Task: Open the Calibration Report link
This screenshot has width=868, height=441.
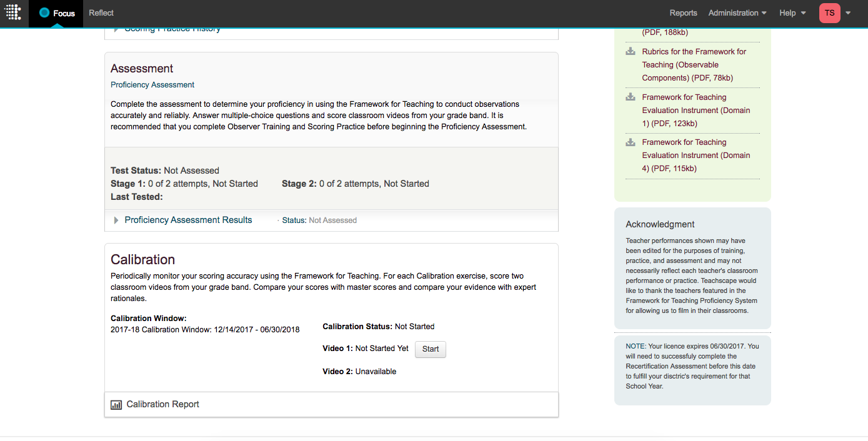Action: [x=162, y=405]
